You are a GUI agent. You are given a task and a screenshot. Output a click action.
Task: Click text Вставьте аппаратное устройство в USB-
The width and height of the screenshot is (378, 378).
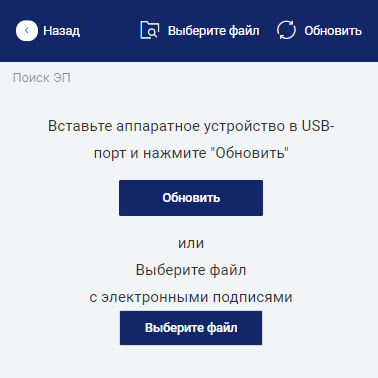point(191,126)
